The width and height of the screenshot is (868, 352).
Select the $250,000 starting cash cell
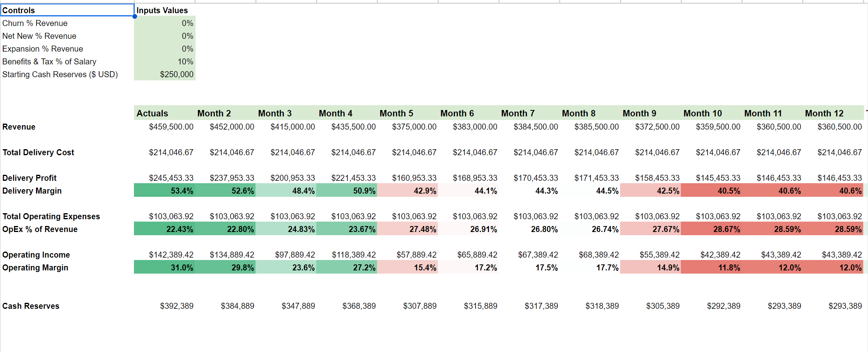pos(165,74)
